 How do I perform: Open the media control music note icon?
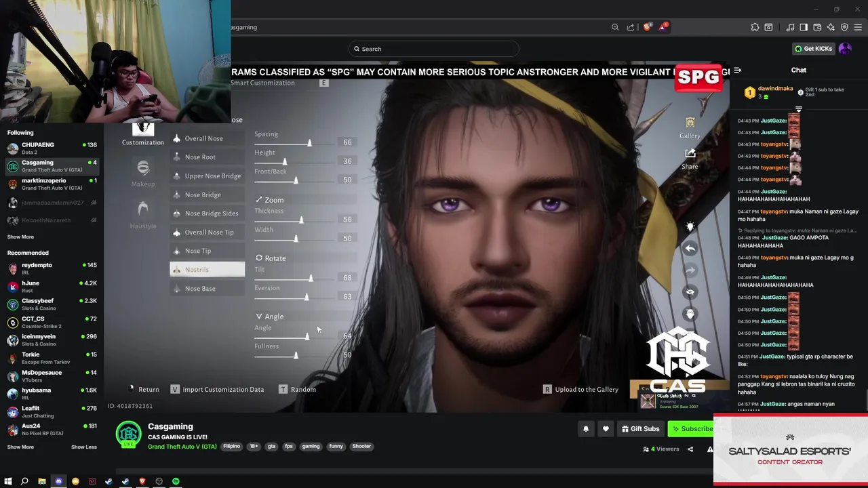point(790,27)
